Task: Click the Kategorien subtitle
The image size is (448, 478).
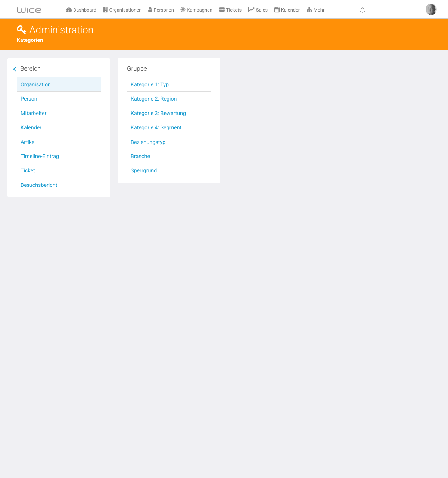Action: (x=30, y=40)
